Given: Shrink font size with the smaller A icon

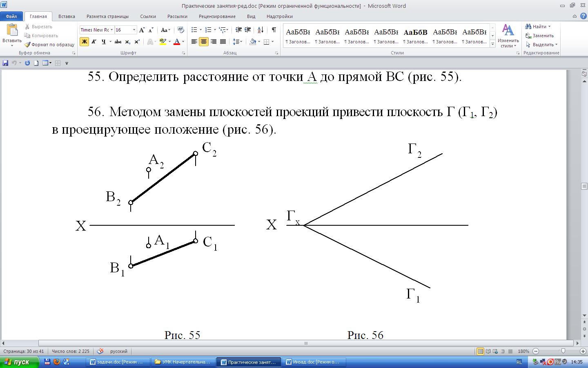Looking at the screenshot, I should [151, 30].
